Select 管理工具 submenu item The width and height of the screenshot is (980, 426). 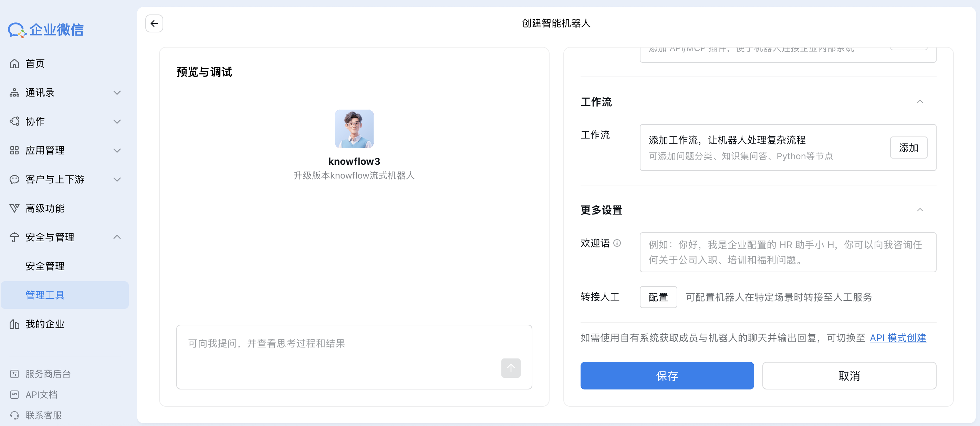coord(65,295)
